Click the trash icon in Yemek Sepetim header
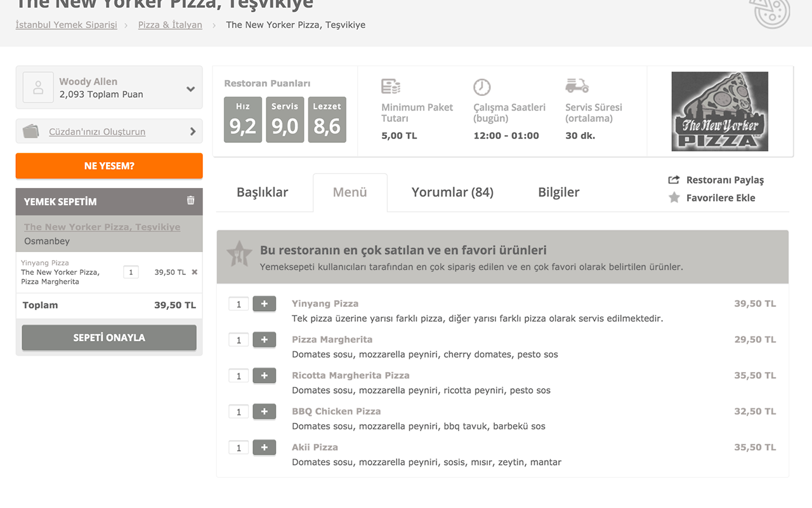 190,201
